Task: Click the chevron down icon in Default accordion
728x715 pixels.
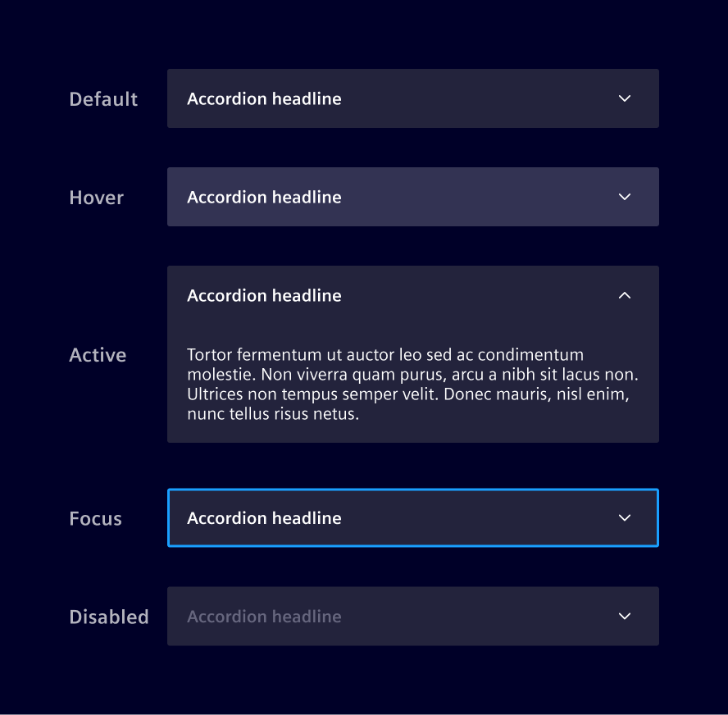Action: tap(625, 98)
